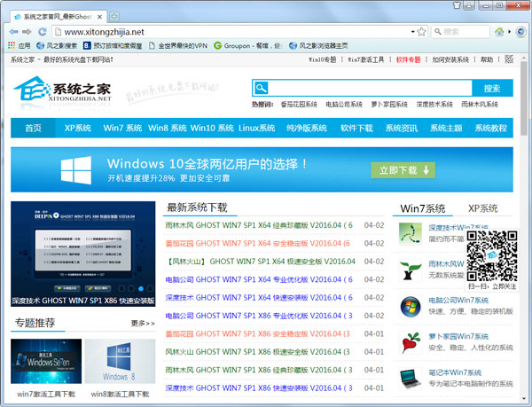Image resolution: width=532 pixels, height=407 pixels.
Task: Click the vertical page scrollbar thumb
Action: [524, 98]
